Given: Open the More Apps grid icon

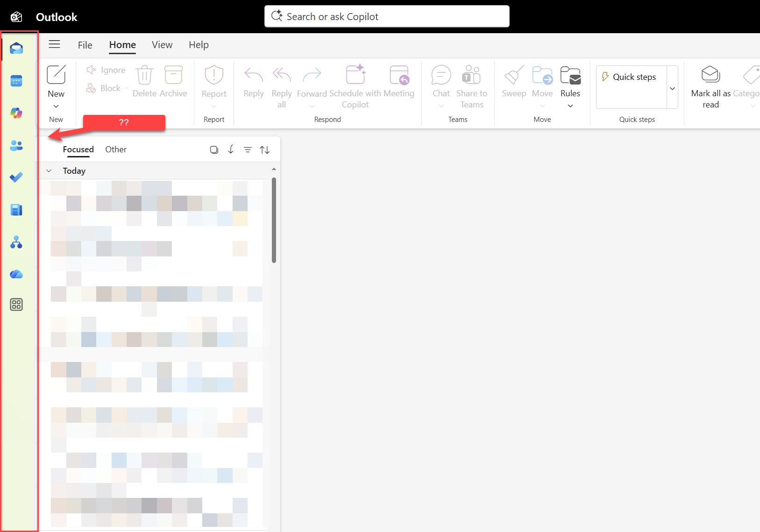Looking at the screenshot, I should (x=16, y=304).
